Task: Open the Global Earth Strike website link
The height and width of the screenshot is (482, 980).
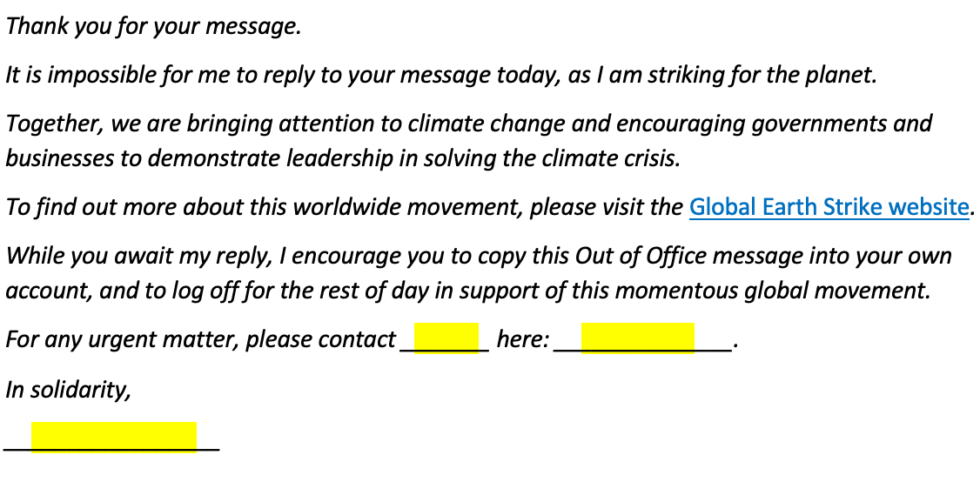Action: (x=829, y=206)
